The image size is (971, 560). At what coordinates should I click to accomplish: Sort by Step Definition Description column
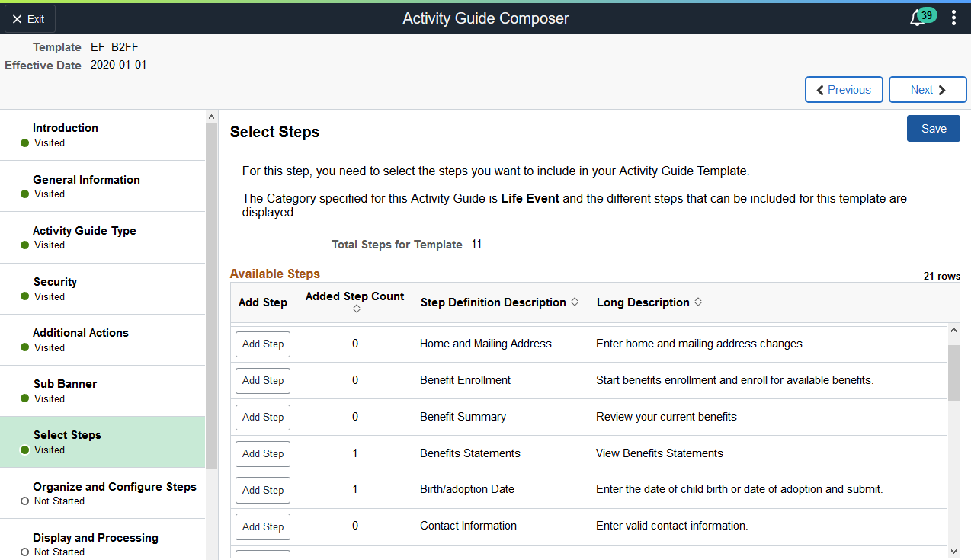click(x=499, y=302)
